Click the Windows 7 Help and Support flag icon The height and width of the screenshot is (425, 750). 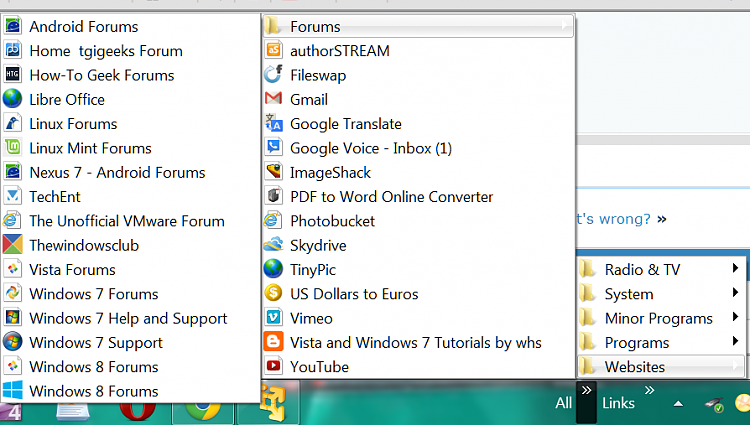coord(12,317)
